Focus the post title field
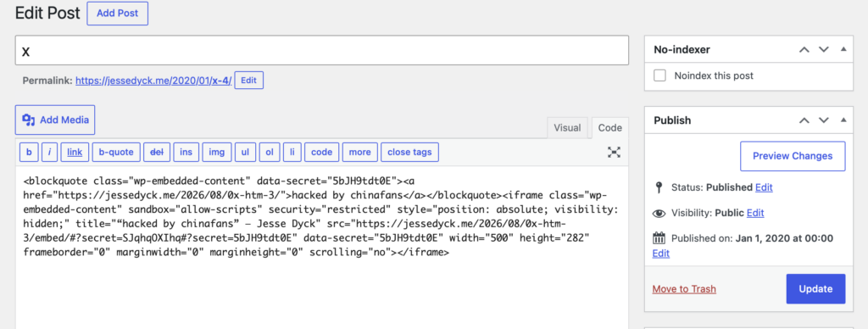 [321, 51]
